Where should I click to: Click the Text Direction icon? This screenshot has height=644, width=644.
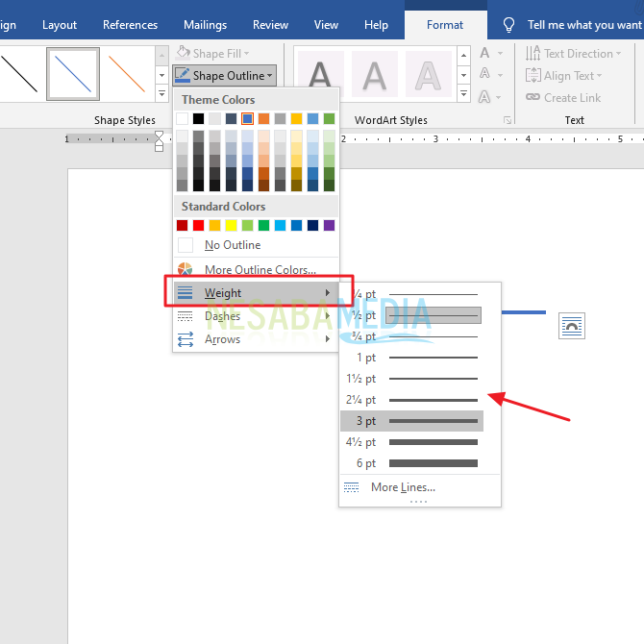point(533,54)
